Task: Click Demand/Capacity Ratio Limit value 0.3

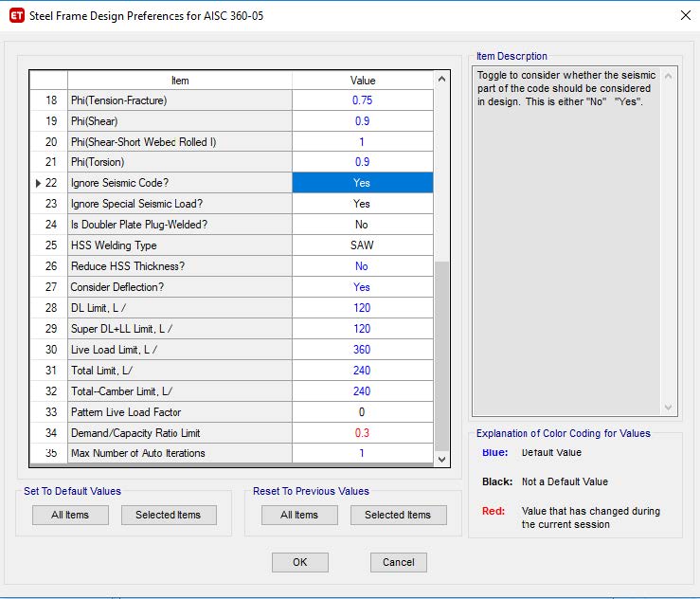Action: (363, 433)
